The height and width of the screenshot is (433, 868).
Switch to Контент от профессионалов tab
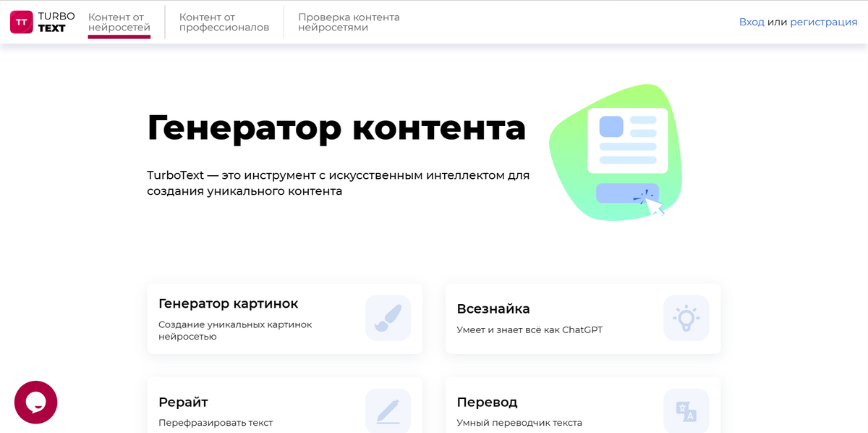224,22
